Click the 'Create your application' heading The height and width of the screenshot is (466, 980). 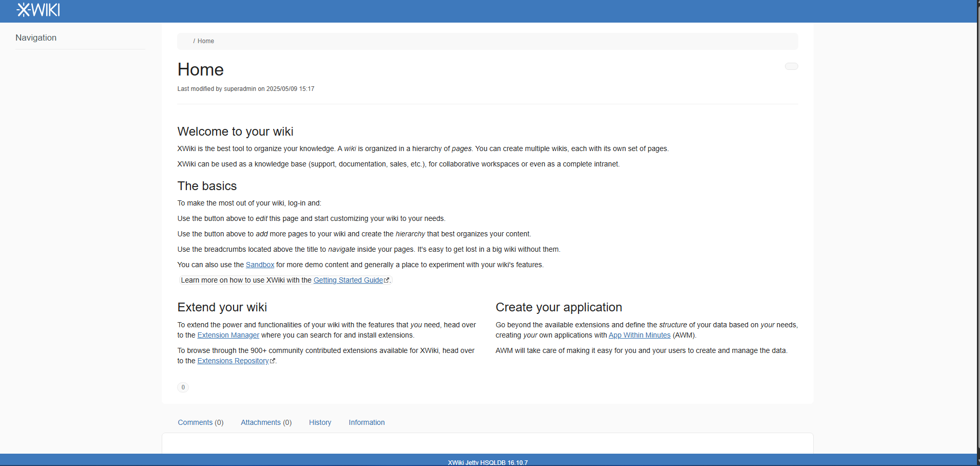[x=559, y=307]
